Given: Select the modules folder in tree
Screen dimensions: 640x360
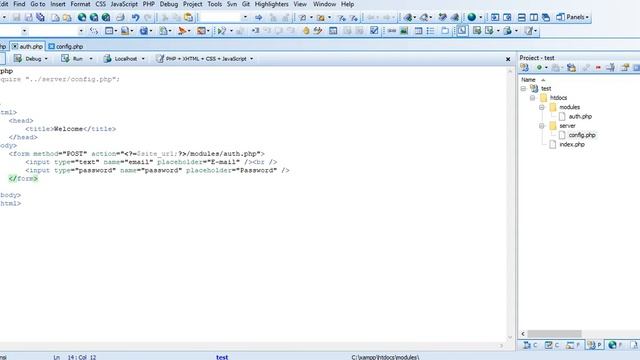Looking at the screenshot, I should tap(569, 107).
